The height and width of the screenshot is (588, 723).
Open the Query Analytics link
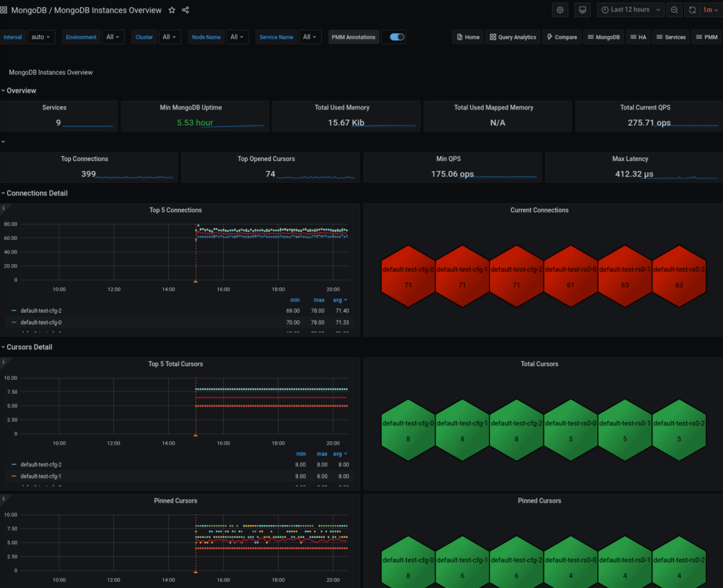click(513, 37)
